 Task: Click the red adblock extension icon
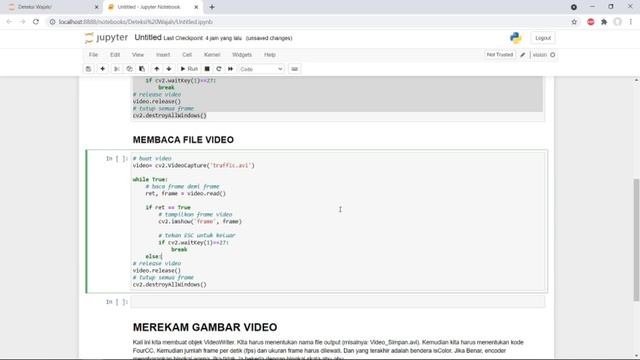(591, 22)
